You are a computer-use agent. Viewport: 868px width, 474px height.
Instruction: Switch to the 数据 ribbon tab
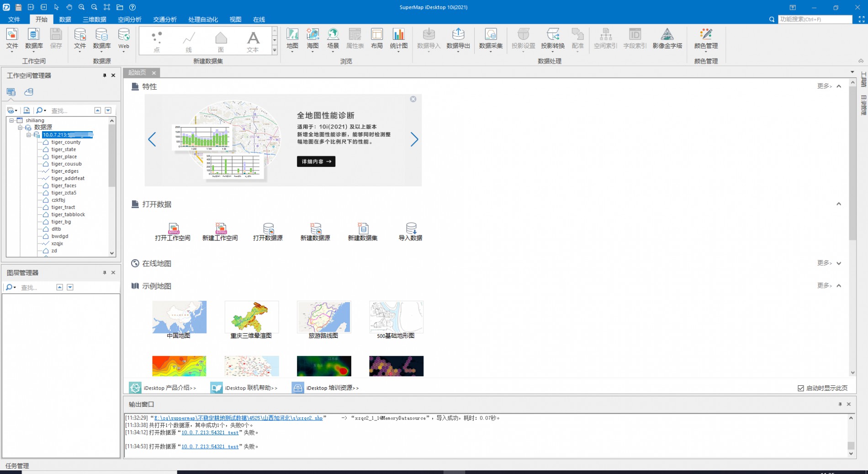(x=65, y=19)
